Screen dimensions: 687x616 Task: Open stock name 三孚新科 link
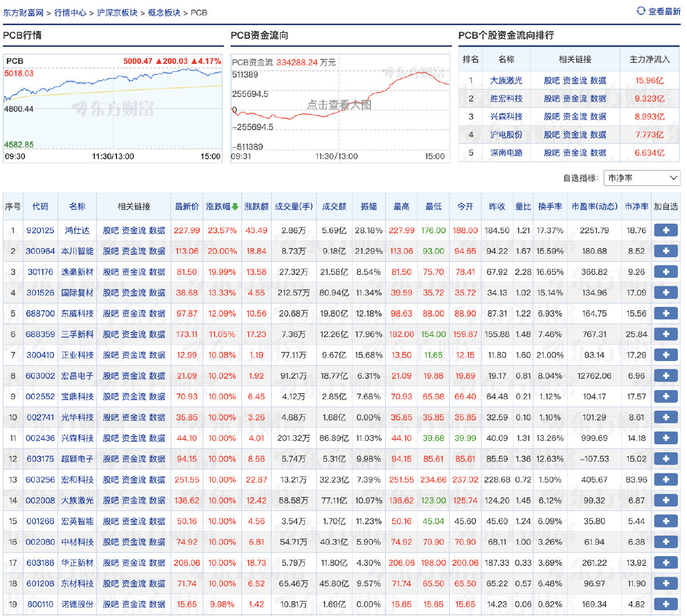[x=78, y=334]
